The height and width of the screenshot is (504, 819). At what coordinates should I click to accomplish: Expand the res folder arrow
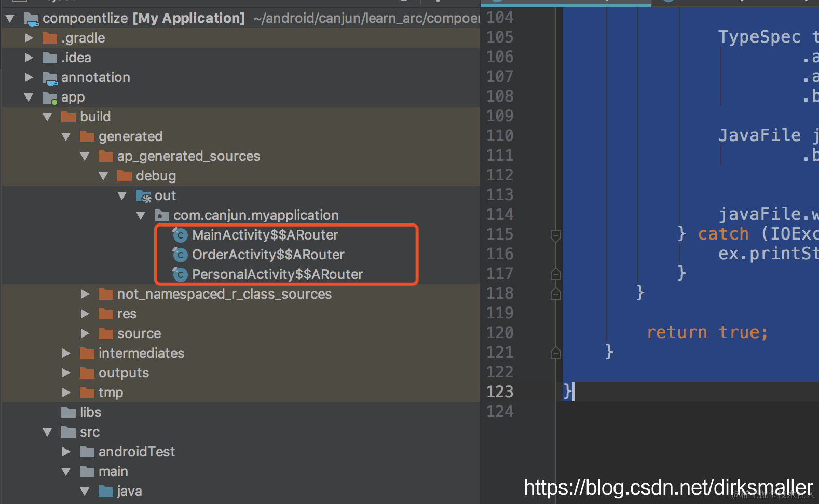85,314
